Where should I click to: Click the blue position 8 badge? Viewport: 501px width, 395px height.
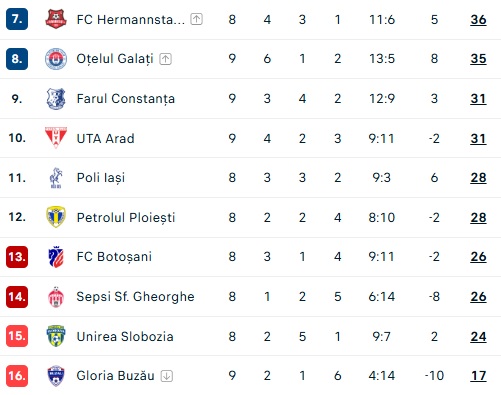tap(17, 59)
